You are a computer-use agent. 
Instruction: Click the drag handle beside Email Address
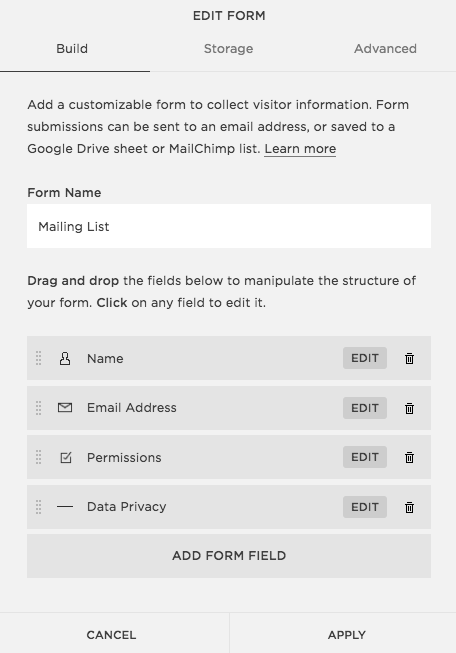(38, 408)
